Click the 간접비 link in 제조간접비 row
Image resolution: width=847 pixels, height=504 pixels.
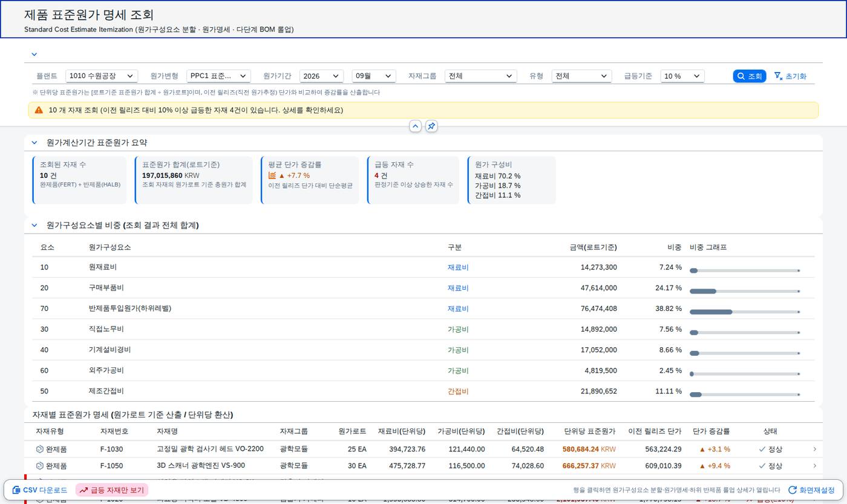tap(458, 391)
